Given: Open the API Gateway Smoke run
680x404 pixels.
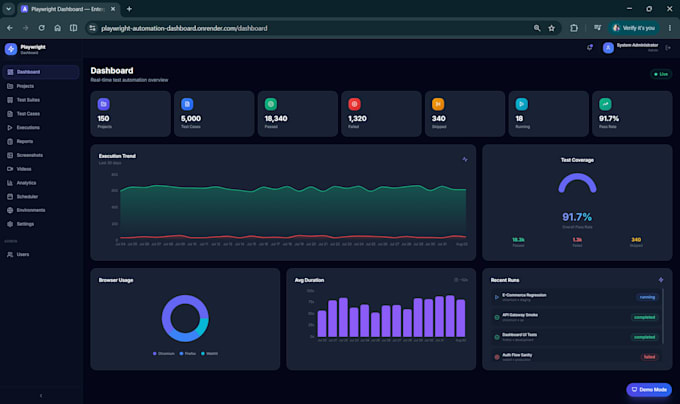Looking at the screenshot, I should click(576, 317).
